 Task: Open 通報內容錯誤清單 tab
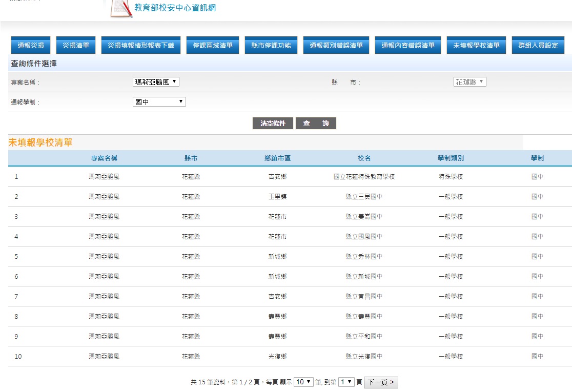pos(408,46)
